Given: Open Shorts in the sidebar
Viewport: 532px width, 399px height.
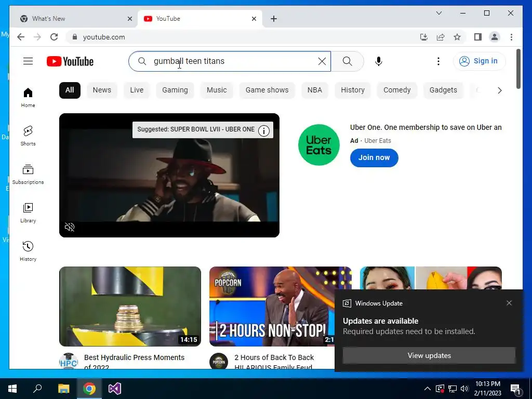Looking at the screenshot, I should coord(28,136).
